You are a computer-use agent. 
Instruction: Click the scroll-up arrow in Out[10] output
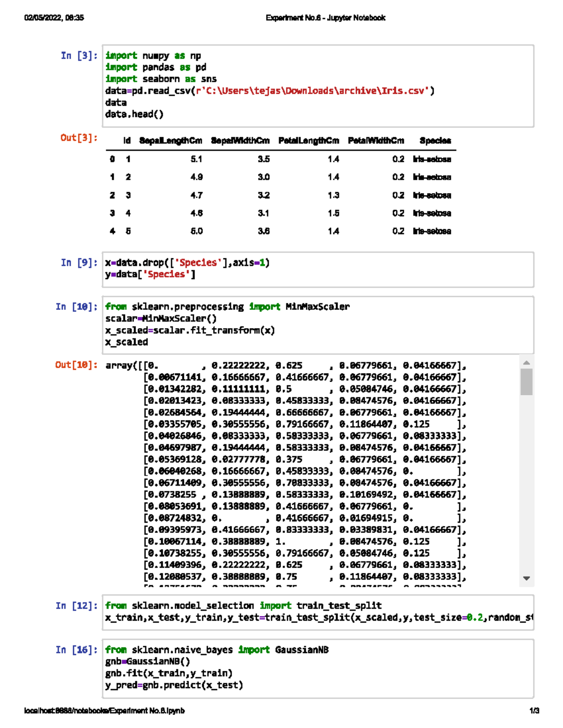pos(525,363)
